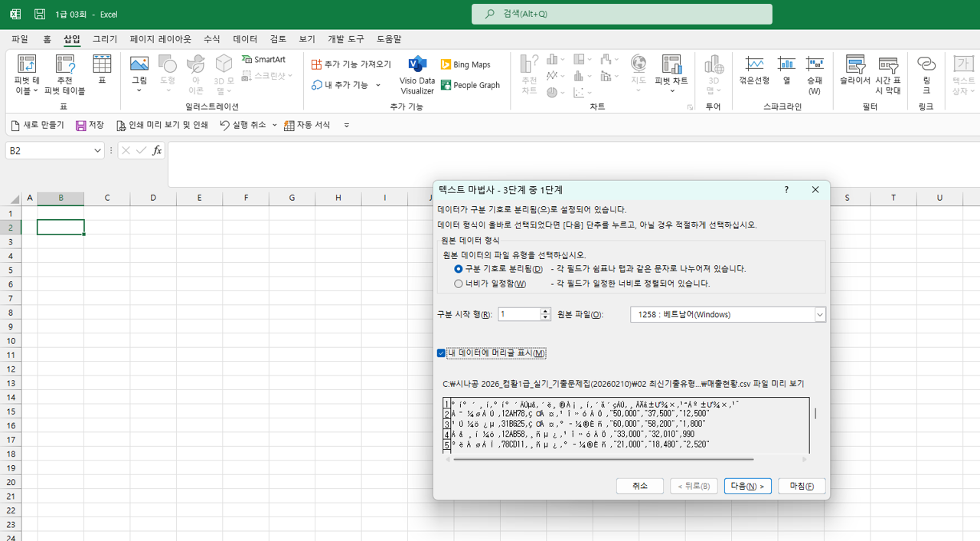
Task: Click the start import row field
Action: 519,314
